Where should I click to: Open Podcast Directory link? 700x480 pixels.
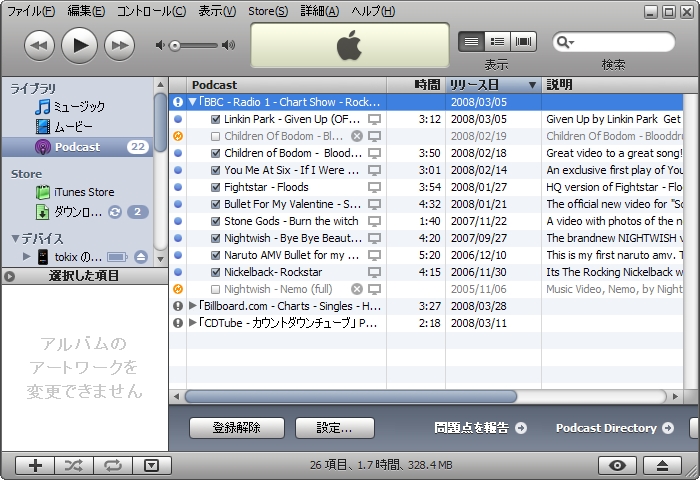615,428
